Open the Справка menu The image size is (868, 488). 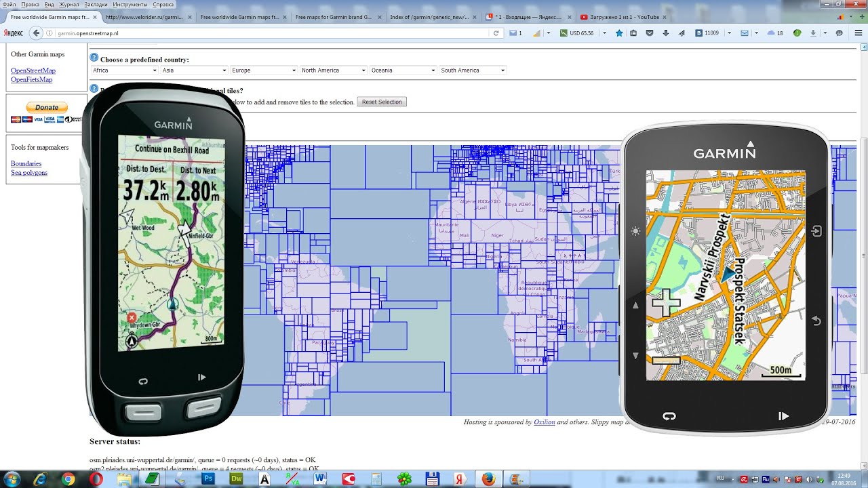tap(163, 4)
